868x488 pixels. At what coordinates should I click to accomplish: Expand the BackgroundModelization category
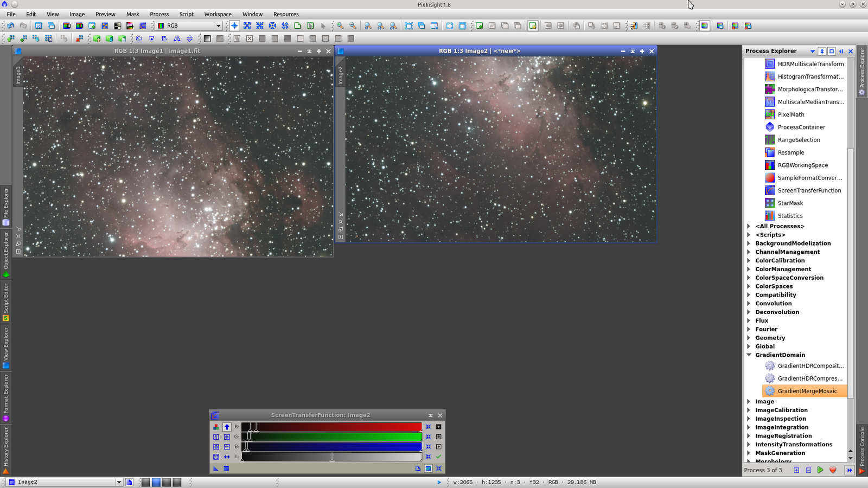[749, 243]
